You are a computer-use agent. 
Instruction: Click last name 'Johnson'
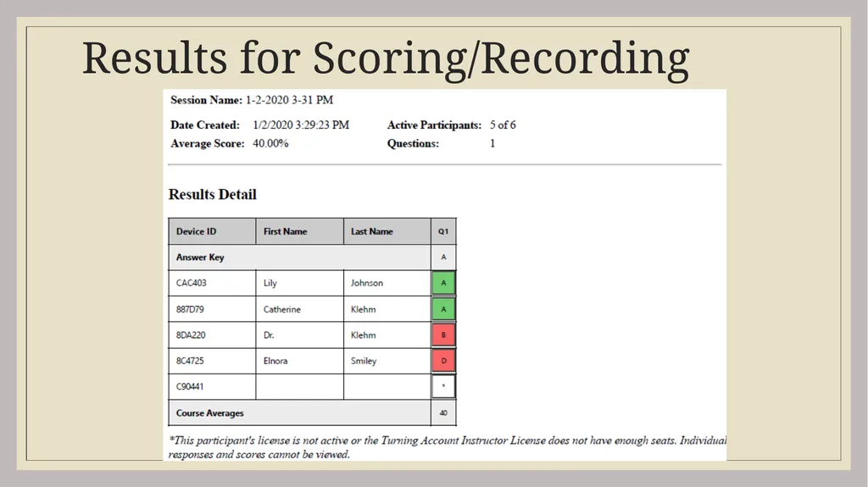[x=367, y=283]
